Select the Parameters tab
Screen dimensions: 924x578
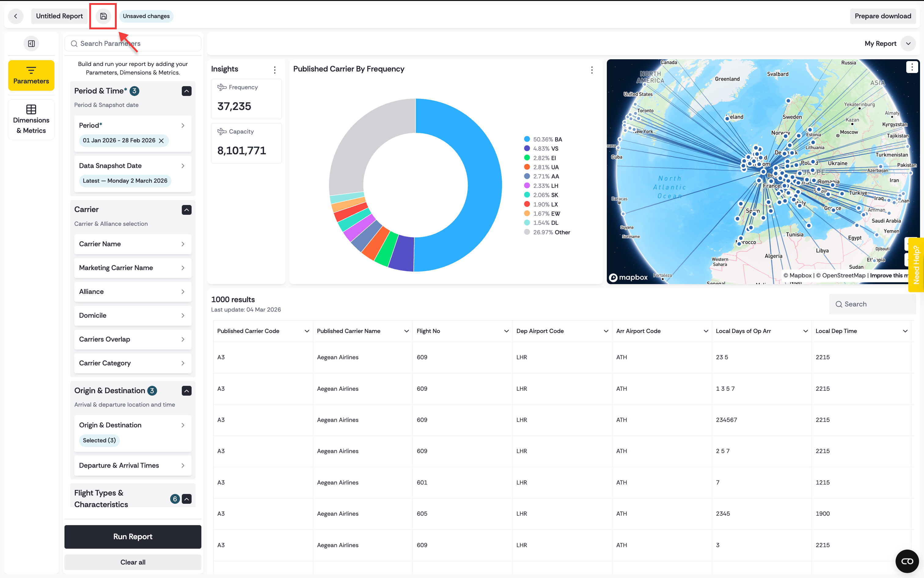coord(31,75)
